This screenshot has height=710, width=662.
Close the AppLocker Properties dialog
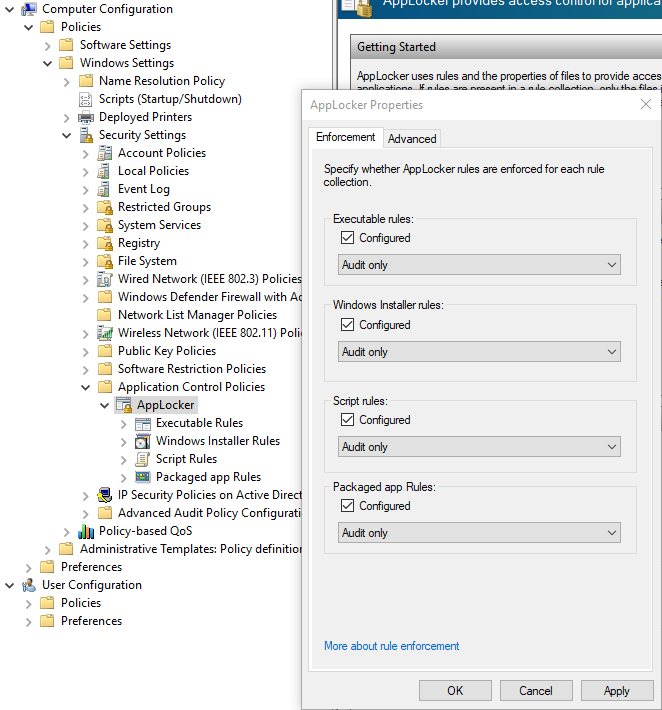[x=646, y=104]
